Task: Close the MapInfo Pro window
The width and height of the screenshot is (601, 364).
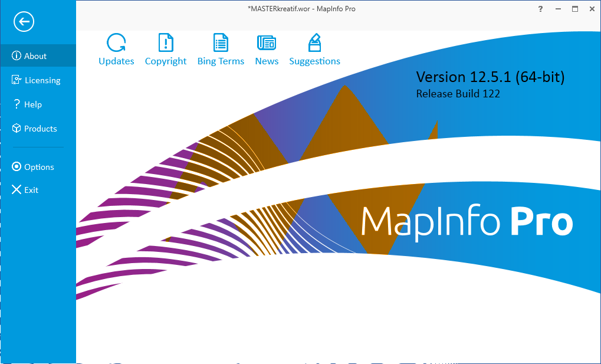Action: (x=592, y=9)
